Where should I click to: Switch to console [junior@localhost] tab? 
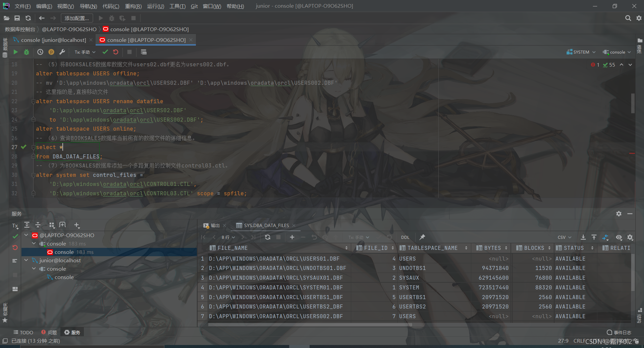pos(53,40)
